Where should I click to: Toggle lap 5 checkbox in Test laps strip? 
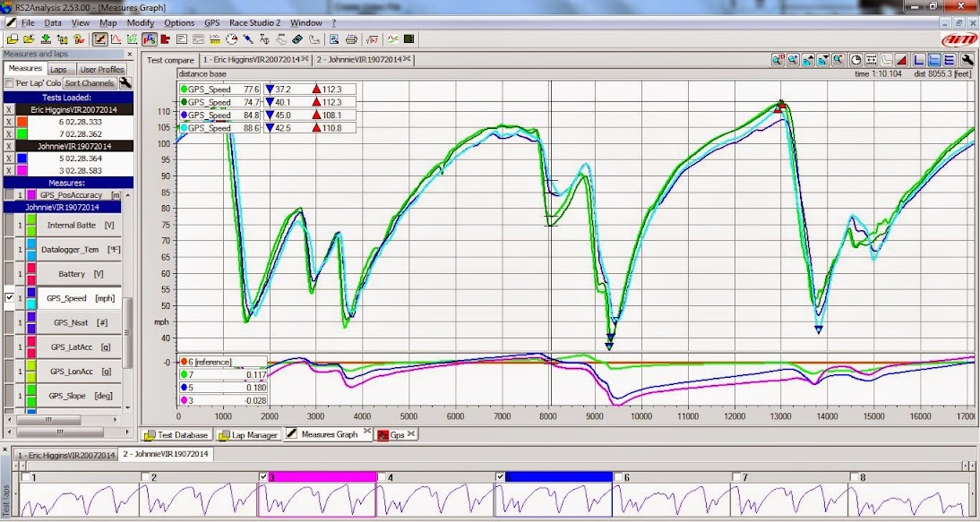[x=500, y=477]
